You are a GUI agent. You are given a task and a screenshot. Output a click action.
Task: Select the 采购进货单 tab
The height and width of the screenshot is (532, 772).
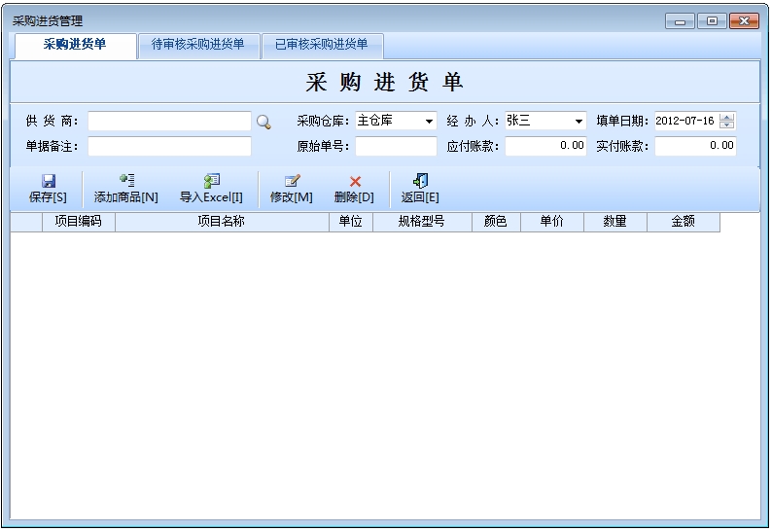click(75, 45)
